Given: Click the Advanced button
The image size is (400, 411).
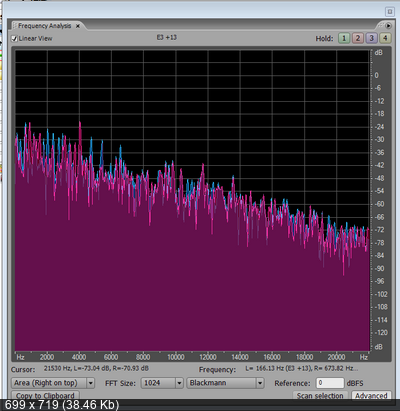Looking at the screenshot, I should coord(371,395).
